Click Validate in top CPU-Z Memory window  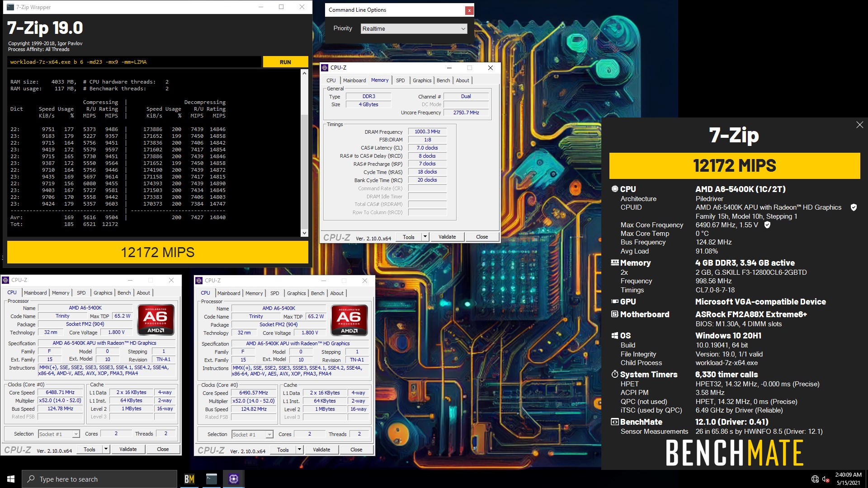(447, 237)
